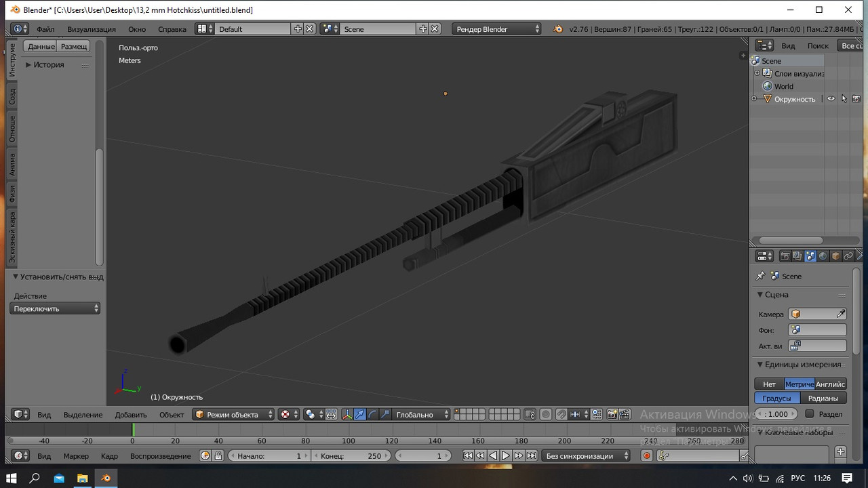Image resolution: width=868 pixels, height=488 pixels.
Task: Toggle selectability cursor for Окружность object
Action: click(844, 99)
